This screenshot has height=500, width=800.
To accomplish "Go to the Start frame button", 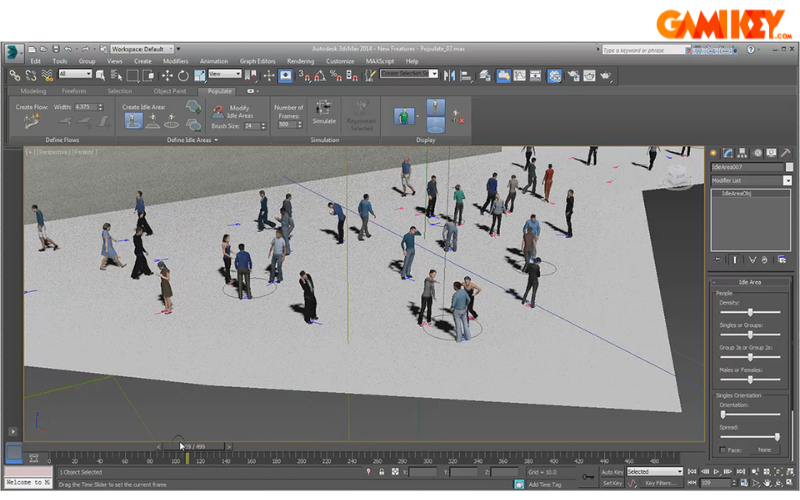I will pyautogui.click(x=692, y=471).
